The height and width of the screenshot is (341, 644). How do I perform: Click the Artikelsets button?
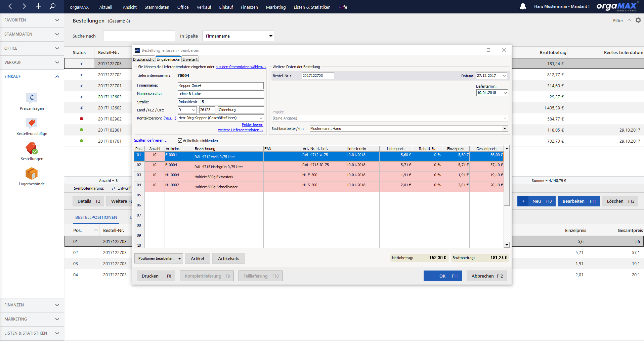pyautogui.click(x=228, y=258)
